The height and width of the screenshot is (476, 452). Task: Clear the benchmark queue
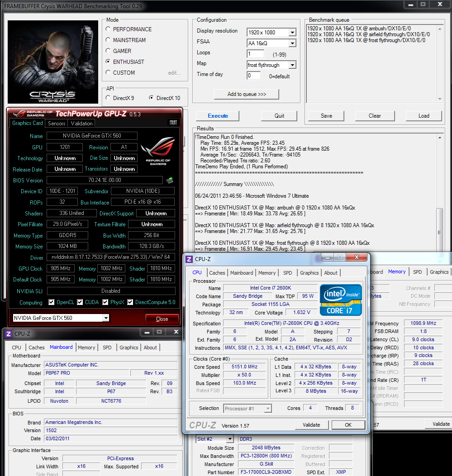(375, 116)
